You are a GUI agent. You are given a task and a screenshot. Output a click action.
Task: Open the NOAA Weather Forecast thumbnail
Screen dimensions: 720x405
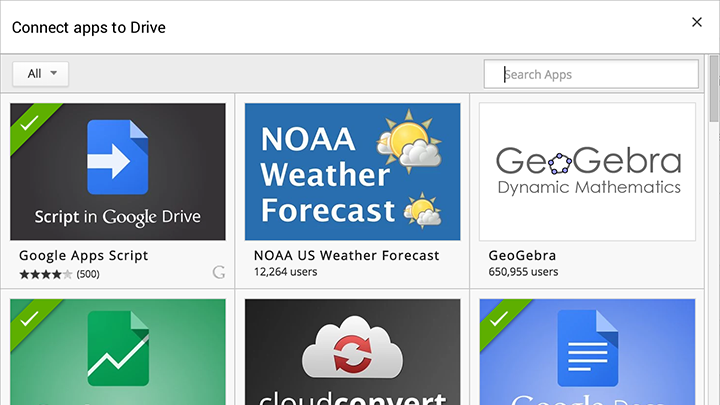(352, 172)
